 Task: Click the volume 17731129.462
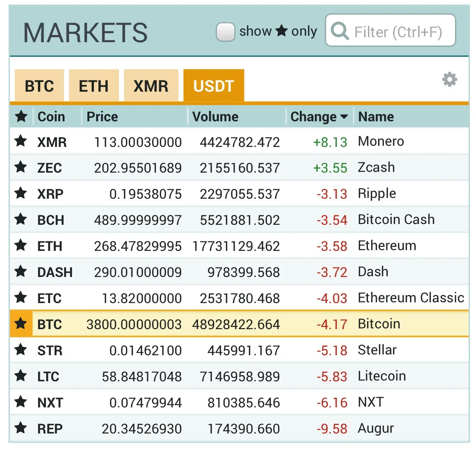[236, 246]
